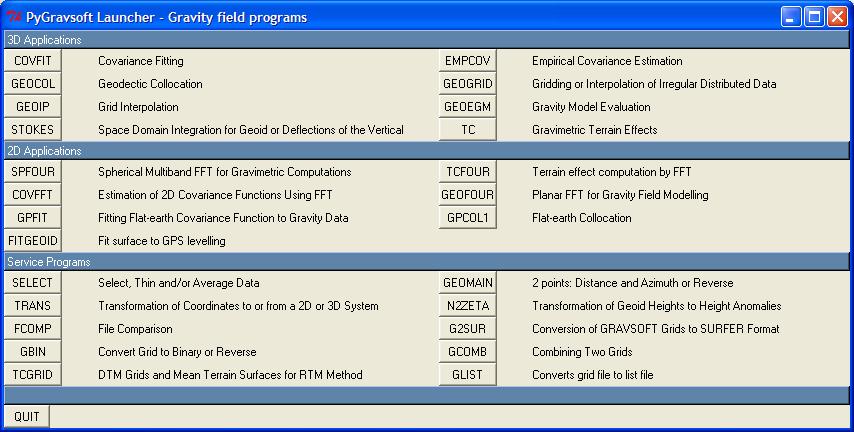The height and width of the screenshot is (432, 854).
Task: Open the GBIN program button
Action: point(33,352)
